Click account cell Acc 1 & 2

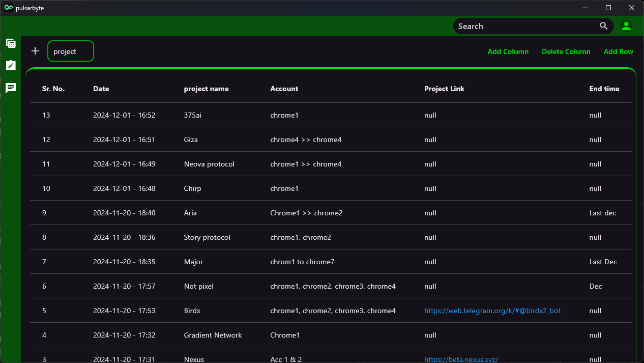286,359
